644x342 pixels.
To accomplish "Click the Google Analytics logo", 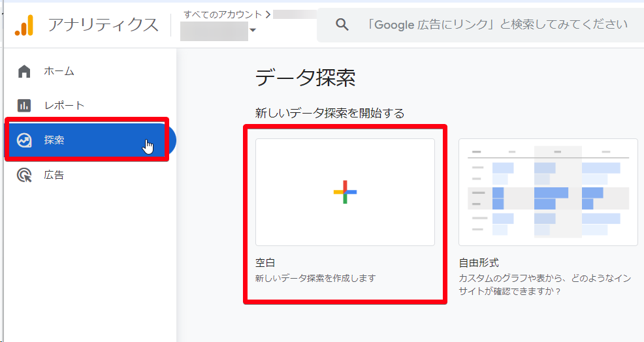I will [x=24, y=25].
